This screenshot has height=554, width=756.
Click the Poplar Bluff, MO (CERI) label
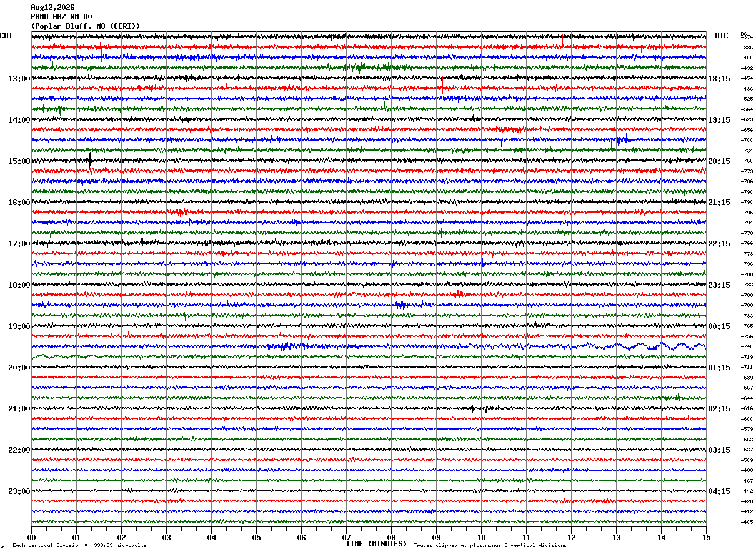86,26
